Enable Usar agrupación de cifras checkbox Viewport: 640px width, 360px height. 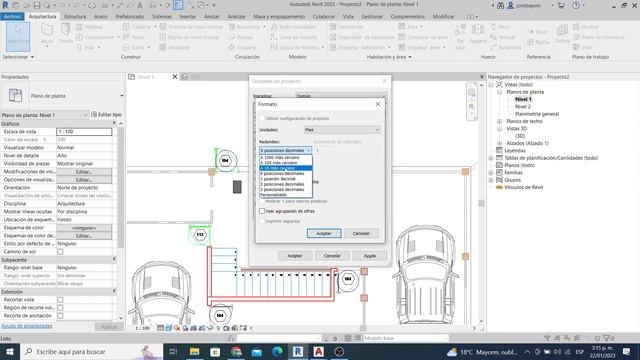(262, 211)
